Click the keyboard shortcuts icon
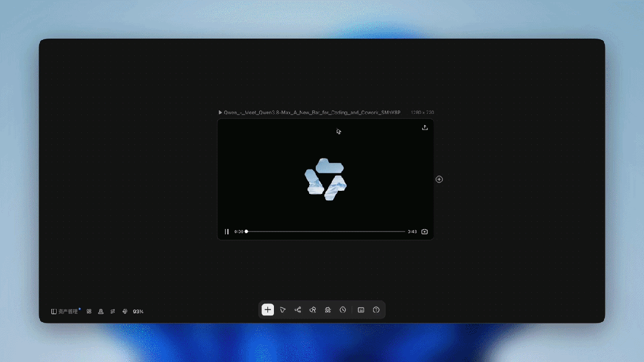The image size is (644, 362). coord(361,310)
